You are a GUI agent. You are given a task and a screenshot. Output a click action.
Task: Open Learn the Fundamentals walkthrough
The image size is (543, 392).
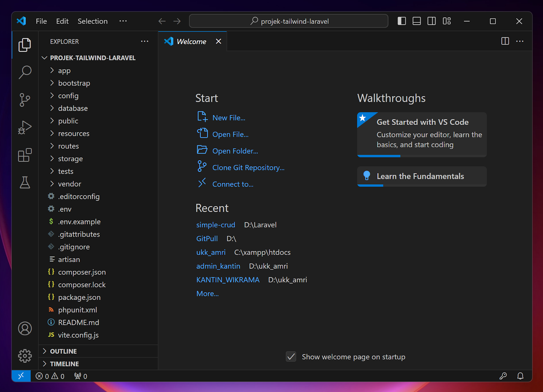422,176
